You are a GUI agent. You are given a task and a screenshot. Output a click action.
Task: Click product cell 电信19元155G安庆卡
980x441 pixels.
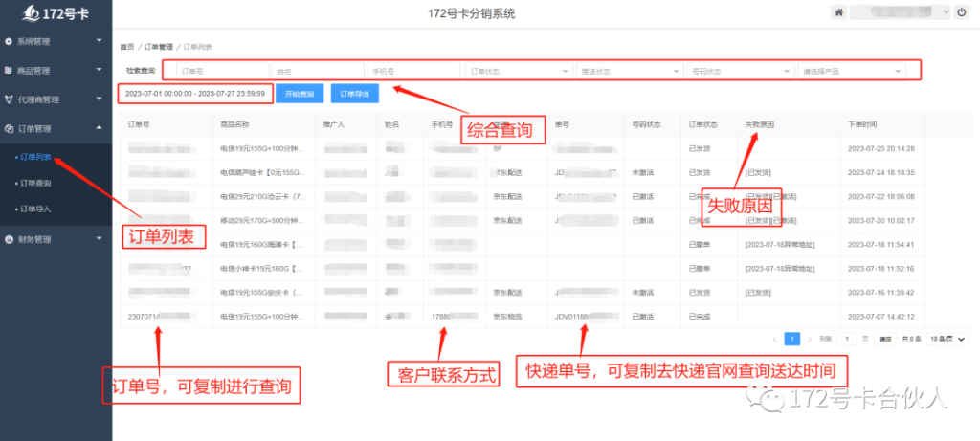coord(263,293)
